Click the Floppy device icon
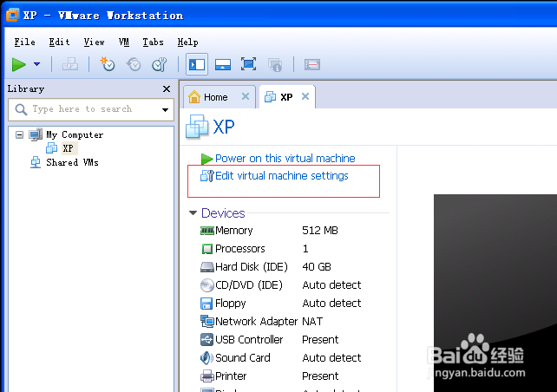This screenshot has width=557, height=392. pos(206,304)
